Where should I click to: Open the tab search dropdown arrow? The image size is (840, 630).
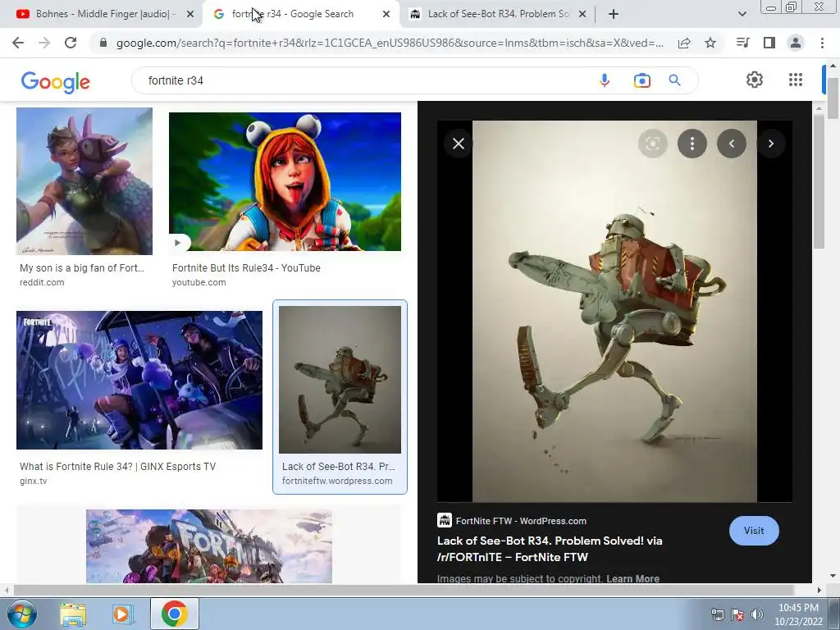[x=742, y=14]
